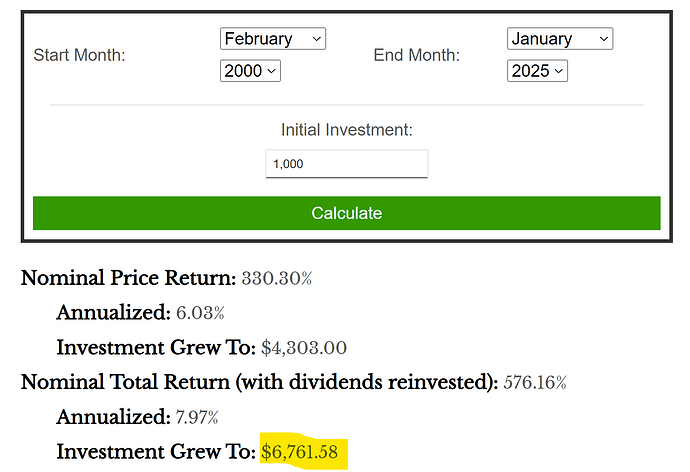Click the chevron arrow beside February
This screenshot has height=472, width=690.
[x=316, y=39]
